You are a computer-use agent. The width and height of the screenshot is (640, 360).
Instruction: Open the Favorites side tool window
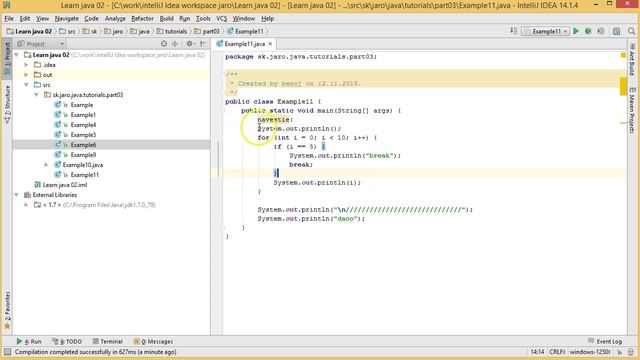tap(7, 310)
